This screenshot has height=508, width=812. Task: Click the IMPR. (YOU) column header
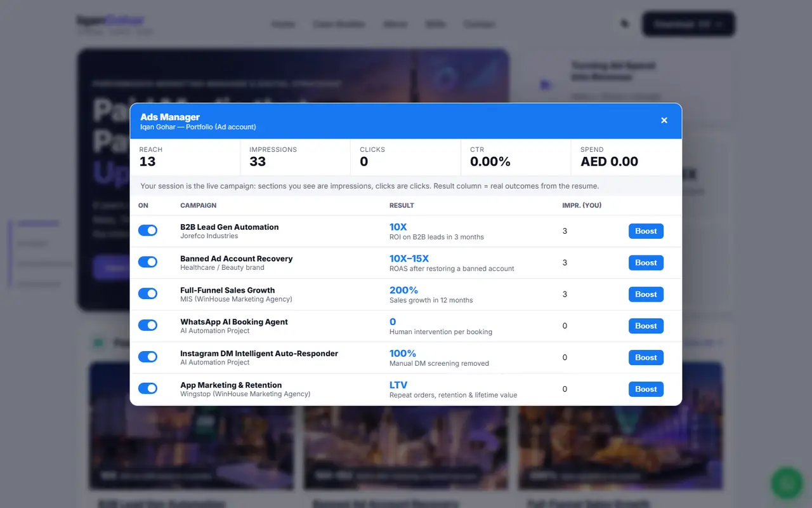(x=582, y=206)
